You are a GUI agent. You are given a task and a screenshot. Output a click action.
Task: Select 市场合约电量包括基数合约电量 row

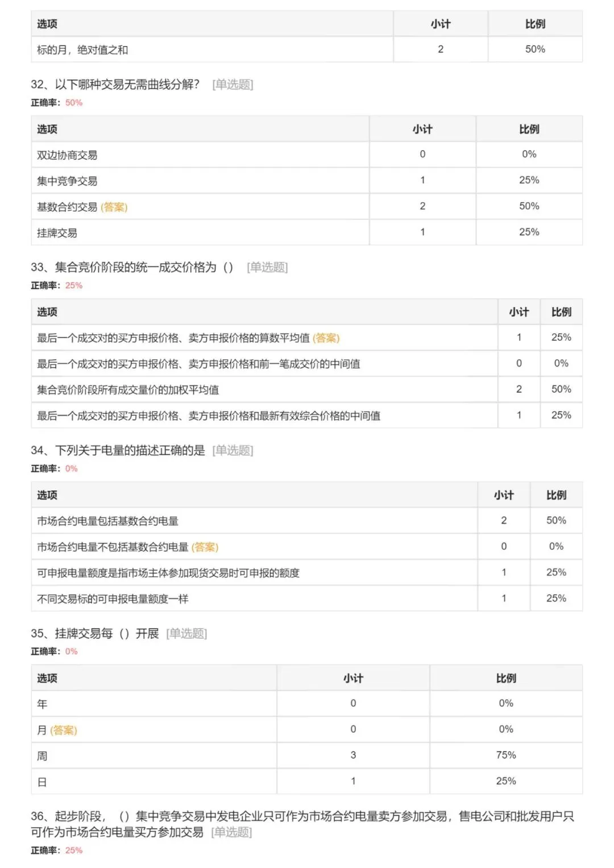307,521
